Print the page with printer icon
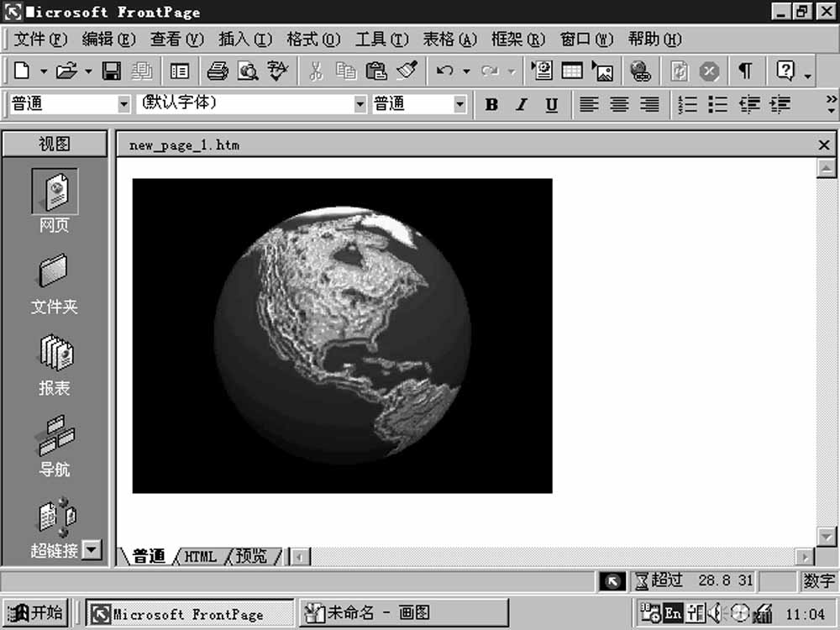The width and height of the screenshot is (840, 630). (218, 71)
